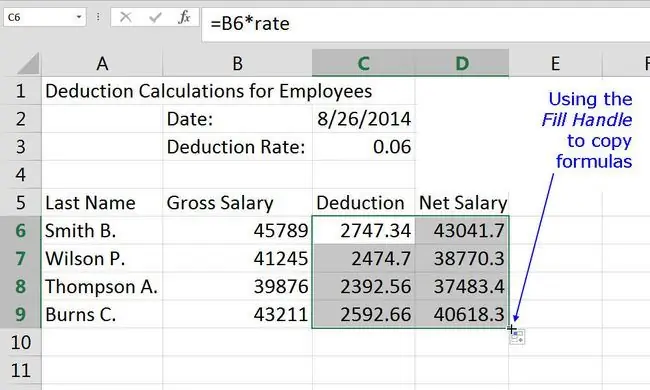Screen dimensions: 650x390
Task: Click gross salary cell 41245
Action: coord(238,259)
